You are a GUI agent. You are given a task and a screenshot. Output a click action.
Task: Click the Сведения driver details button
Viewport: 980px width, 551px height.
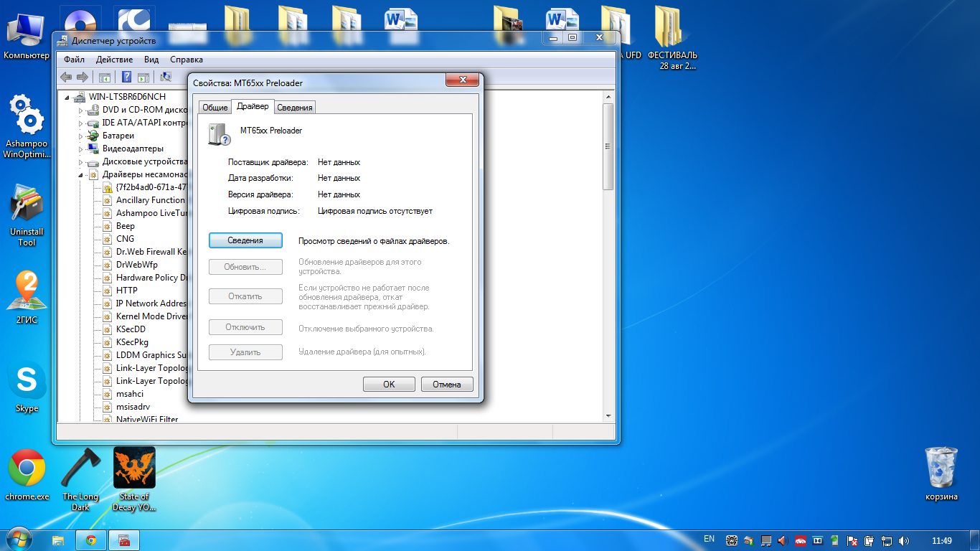coord(245,240)
